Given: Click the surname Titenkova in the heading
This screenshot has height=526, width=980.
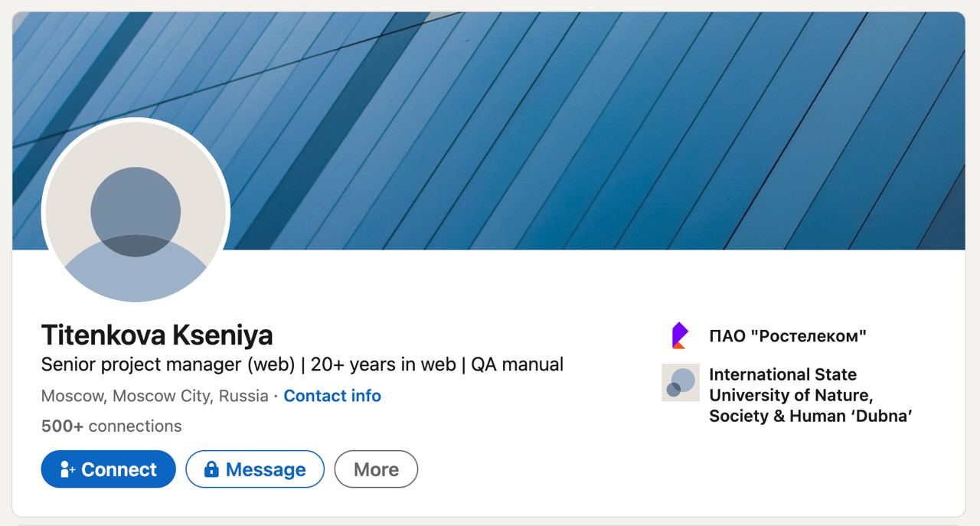Looking at the screenshot, I should (103, 335).
